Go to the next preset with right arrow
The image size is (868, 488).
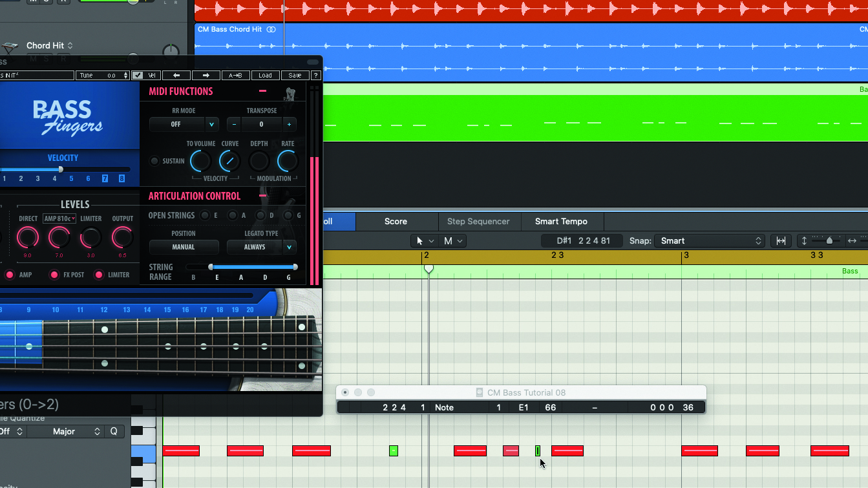coord(206,76)
